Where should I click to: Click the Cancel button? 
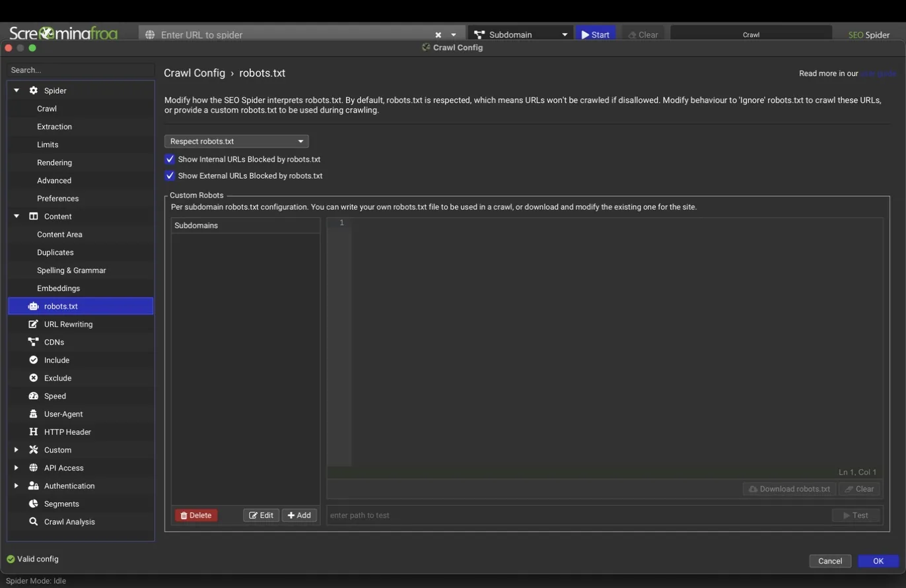830,561
